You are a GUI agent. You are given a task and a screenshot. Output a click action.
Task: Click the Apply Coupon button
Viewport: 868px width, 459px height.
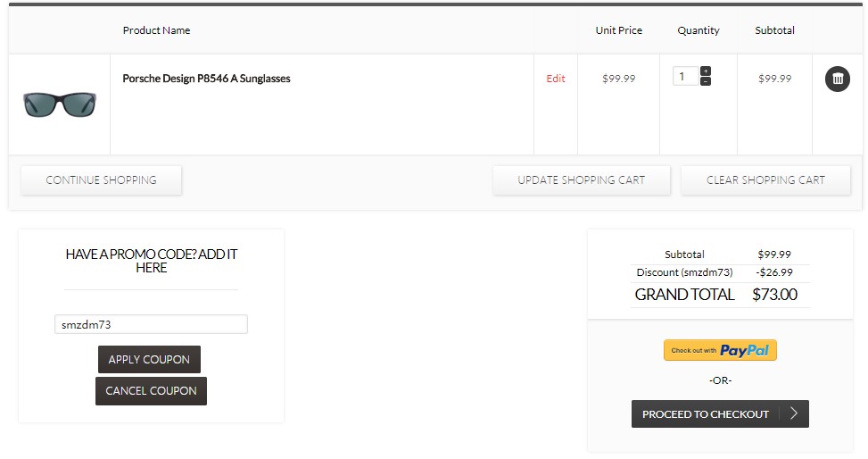(x=149, y=359)
